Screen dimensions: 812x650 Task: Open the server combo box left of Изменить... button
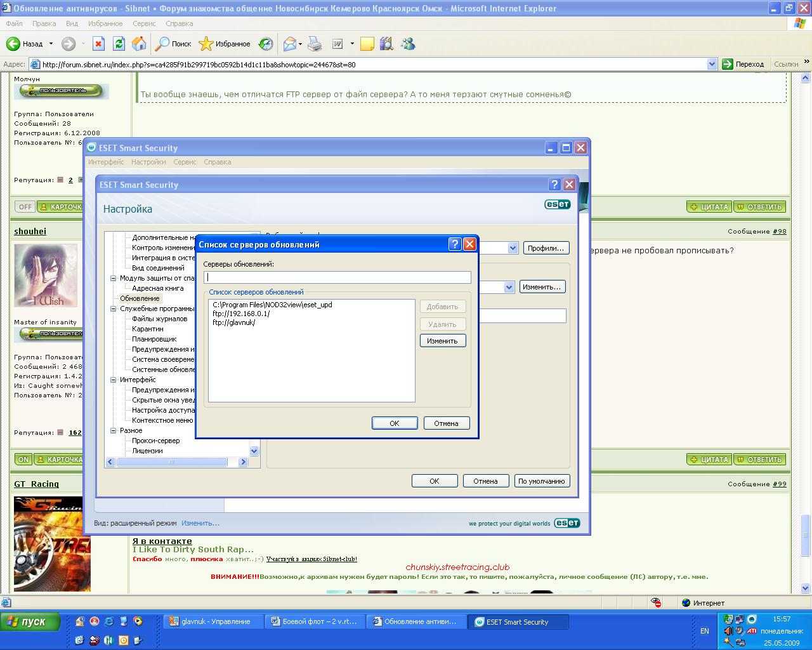496,287
